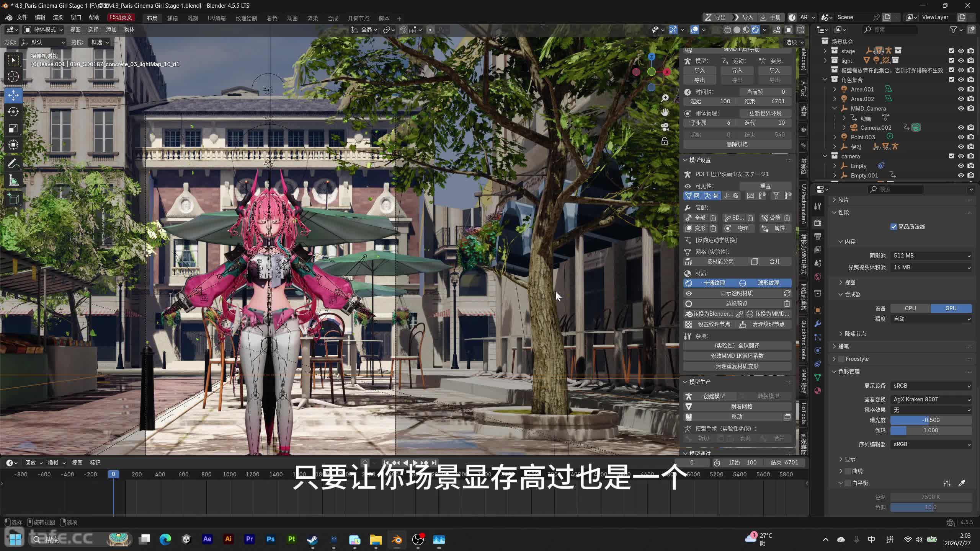Select the Move tool in the viewport toolbar
Viewport: 980px width, 551px height.
13,95
